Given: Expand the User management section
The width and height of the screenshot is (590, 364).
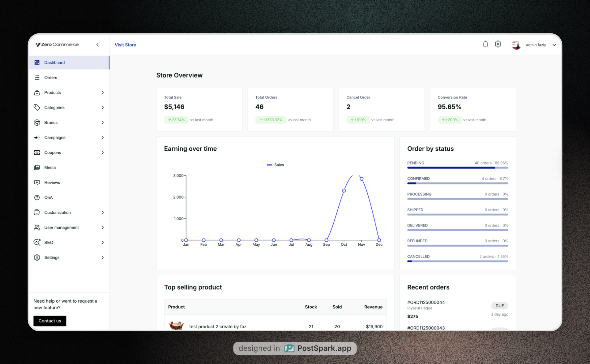Looking at the screenshot, I should (x=103, y=227).
